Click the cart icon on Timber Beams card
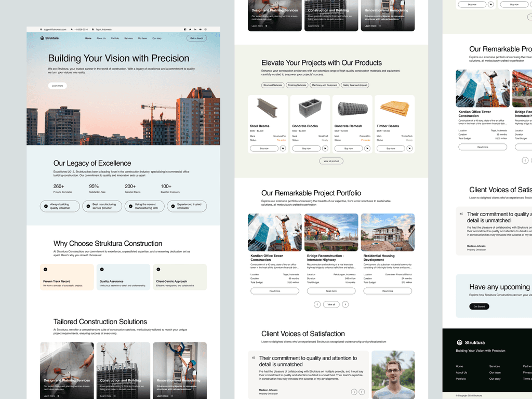This screenshot has height=399, width=532. click(x=409, y=148)
